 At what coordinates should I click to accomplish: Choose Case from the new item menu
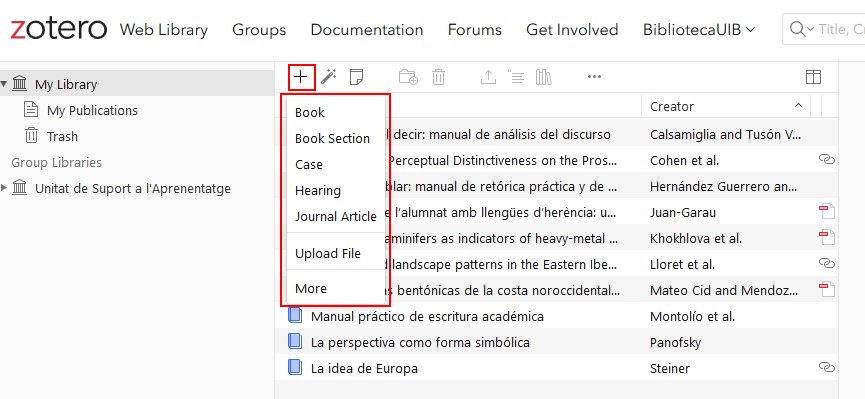[x=335, y=164]
